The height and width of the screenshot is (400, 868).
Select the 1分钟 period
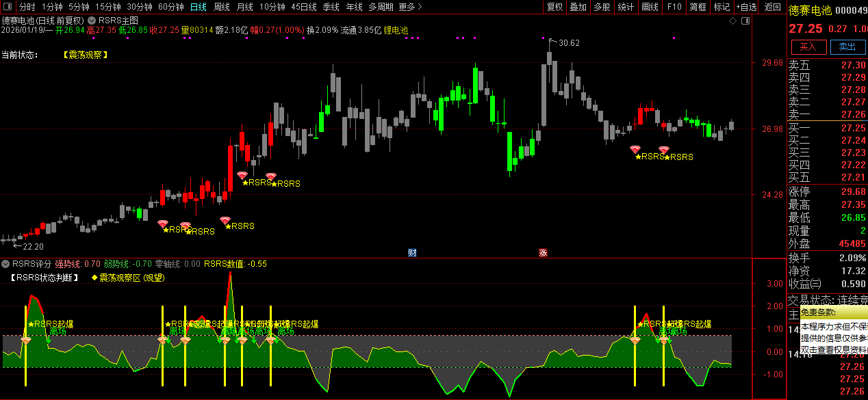[x=52, y=7]
